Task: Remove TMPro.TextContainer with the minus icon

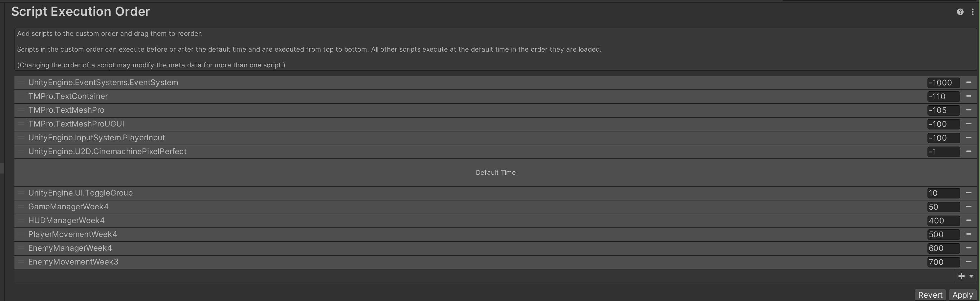Action: click(969, 96)
